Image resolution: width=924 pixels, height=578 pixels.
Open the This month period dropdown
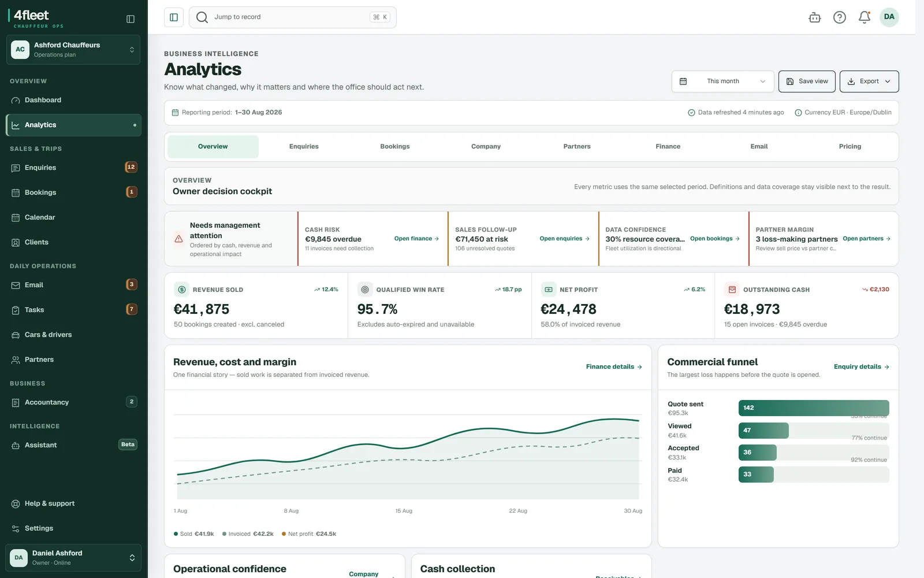(x=723, y=81)
